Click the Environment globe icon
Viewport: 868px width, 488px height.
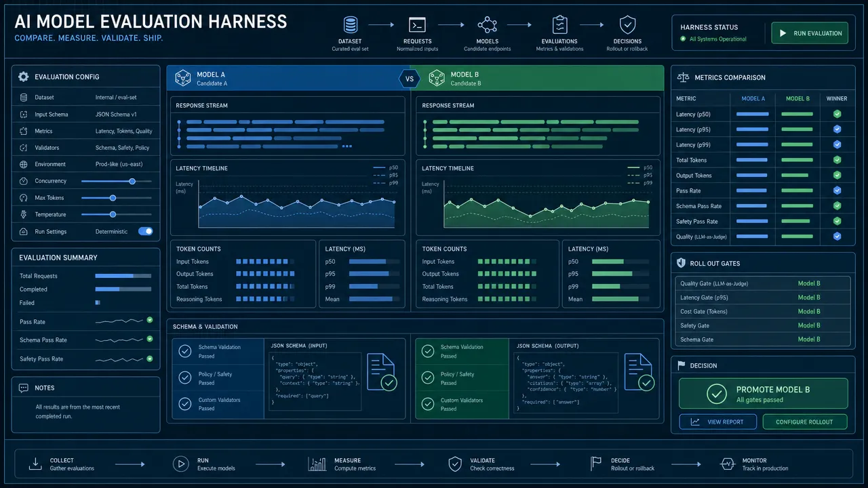(x=23, y=165)
